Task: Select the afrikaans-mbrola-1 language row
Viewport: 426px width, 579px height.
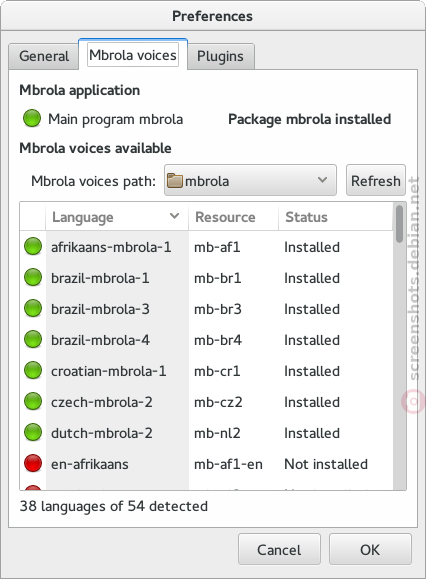Action: pos(206,247)
